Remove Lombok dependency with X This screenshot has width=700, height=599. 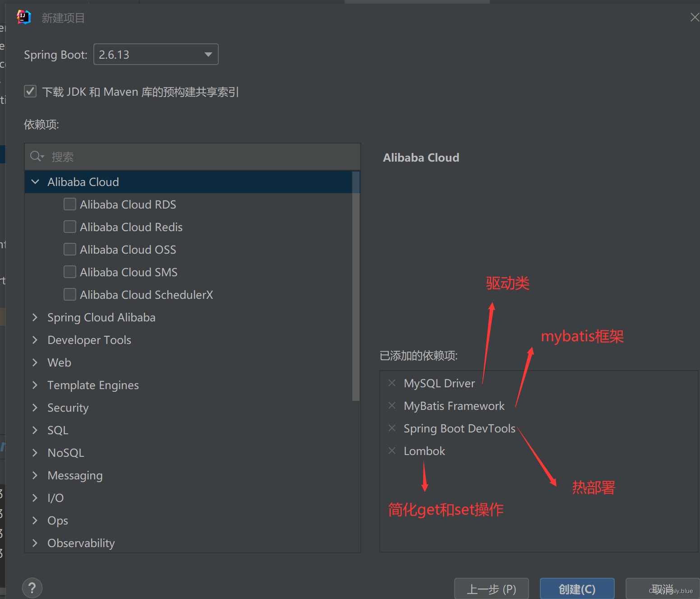click(x=392, y=450)
